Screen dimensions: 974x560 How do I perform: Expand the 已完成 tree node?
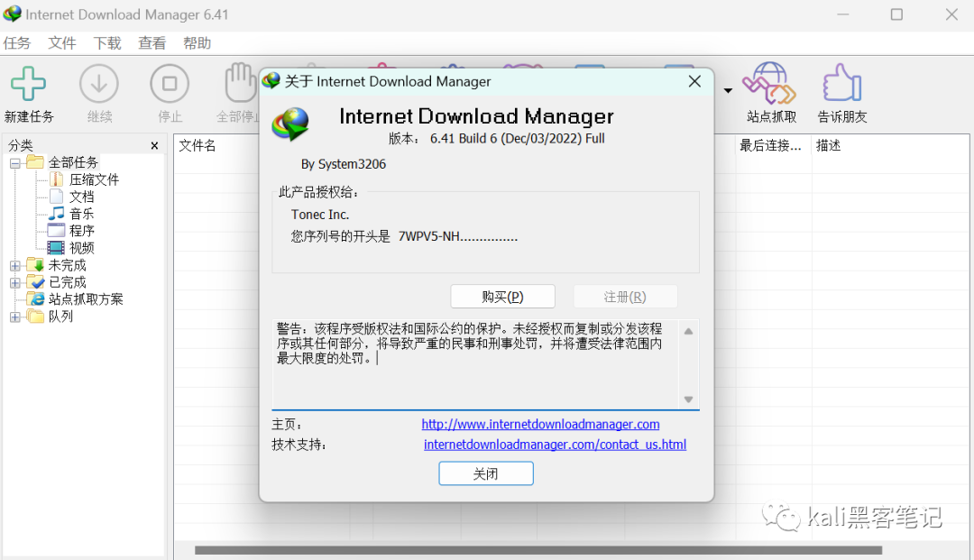pos(15,283)
